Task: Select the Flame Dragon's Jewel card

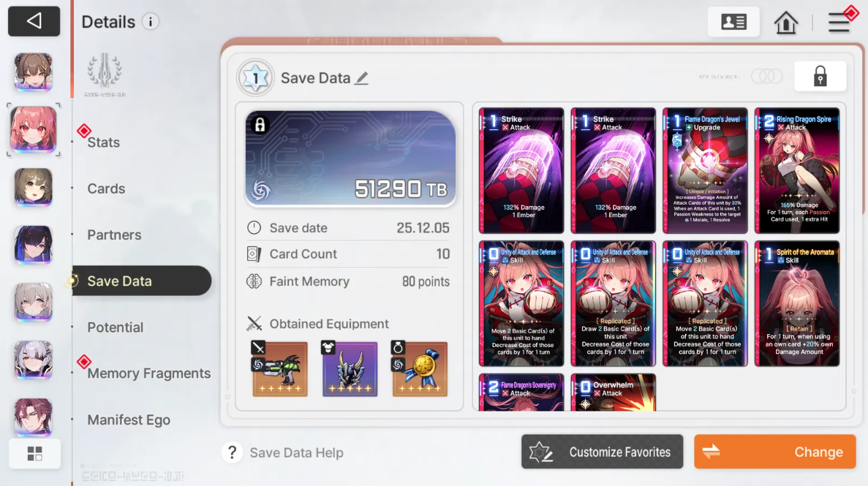Action: pos(705,170)
